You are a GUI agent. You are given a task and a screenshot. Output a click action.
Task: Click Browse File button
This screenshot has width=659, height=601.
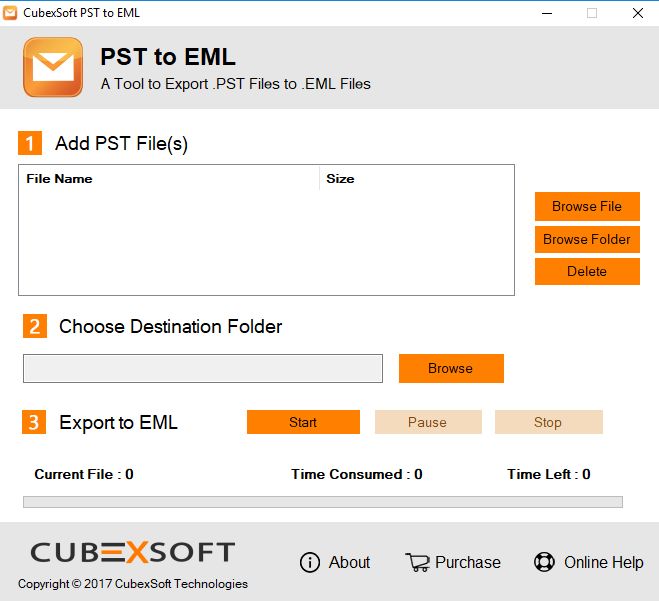point(587,206)
